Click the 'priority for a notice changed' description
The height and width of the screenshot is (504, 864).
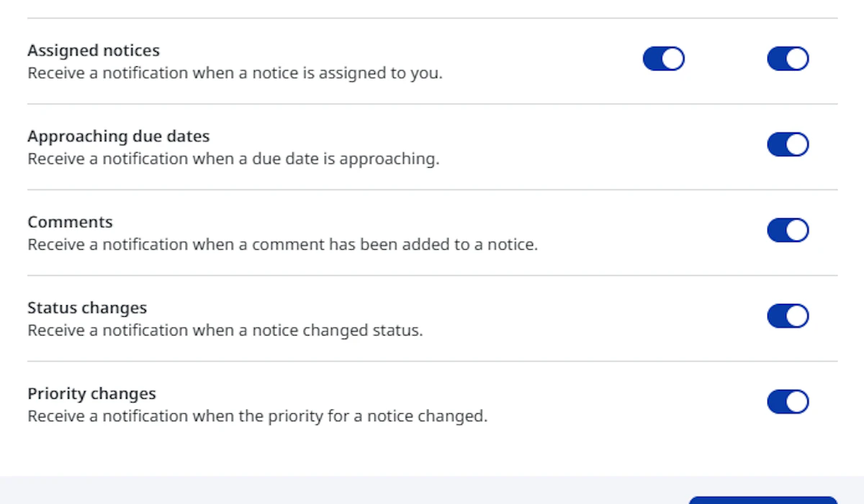[257, 416]
